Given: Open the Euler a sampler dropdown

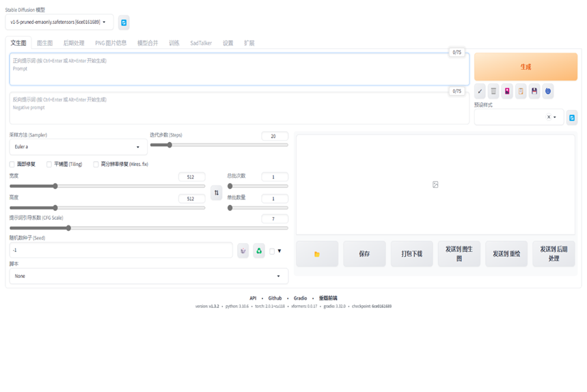Looking at the screenshot, I should pos(78,147).
